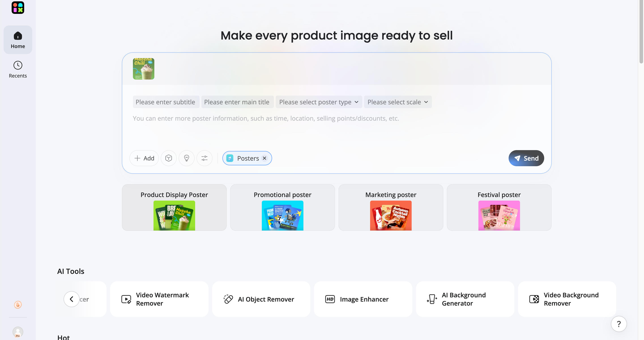Open the Home section in sidebar
Image resolution: width=644 pixels, height=340 pixels.
(18, 40)
